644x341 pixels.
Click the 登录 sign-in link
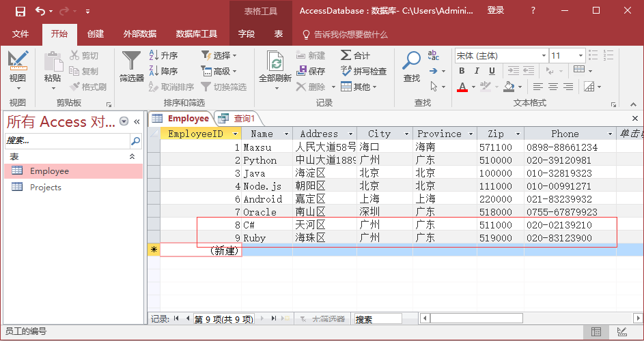[x=495, y=10]
